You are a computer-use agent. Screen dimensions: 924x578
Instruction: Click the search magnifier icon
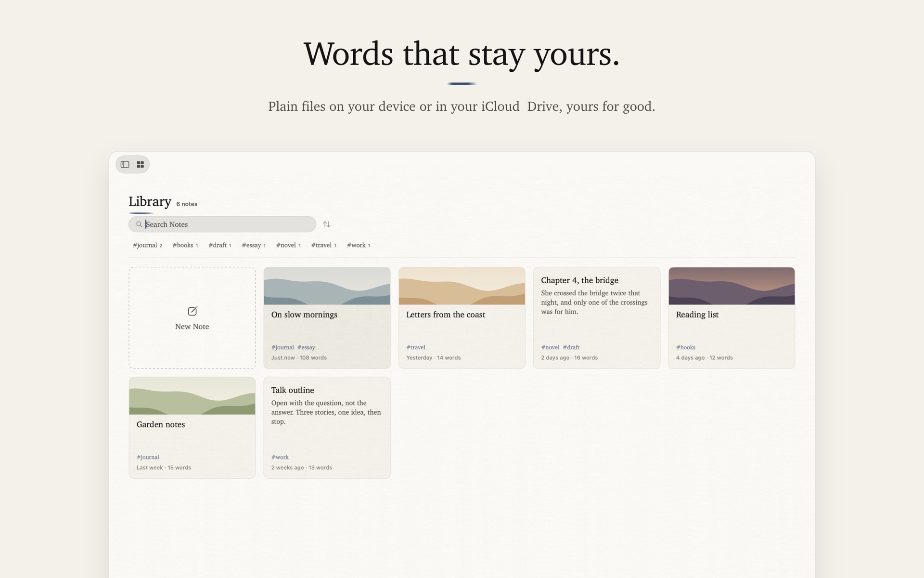(x=139, y=224)
